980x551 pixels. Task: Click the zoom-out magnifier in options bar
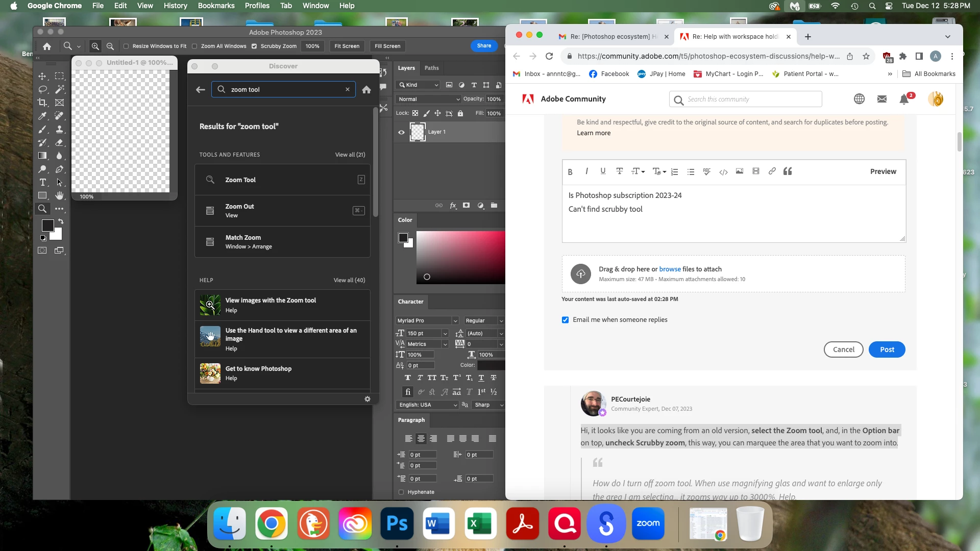tap(110, 46)
